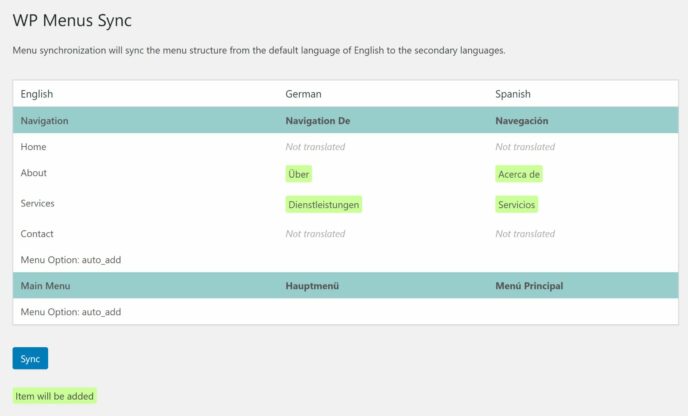Click the German column header

[x=303, y=94]
